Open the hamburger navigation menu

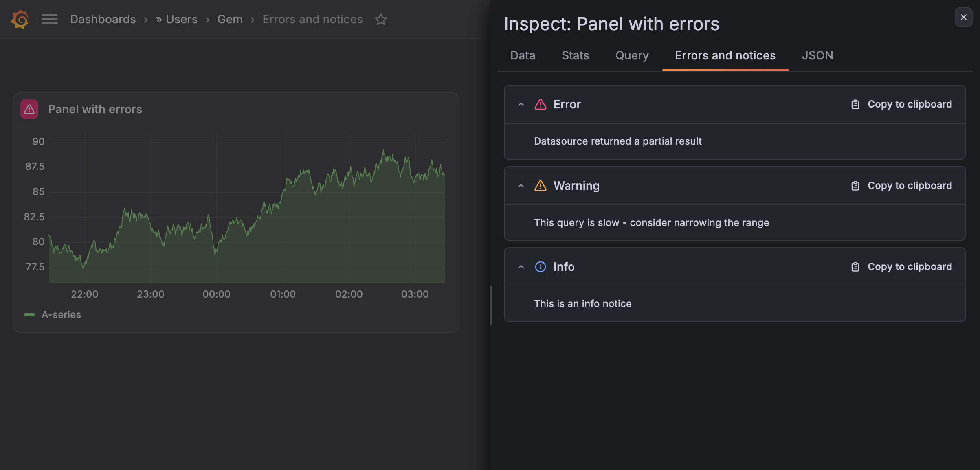tap(50, 19)
